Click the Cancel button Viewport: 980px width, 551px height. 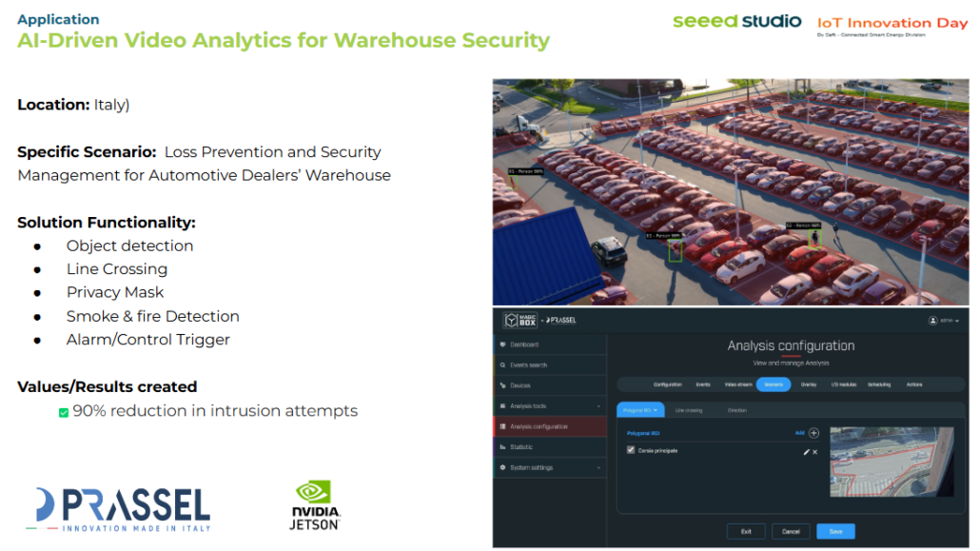point(791,531)
